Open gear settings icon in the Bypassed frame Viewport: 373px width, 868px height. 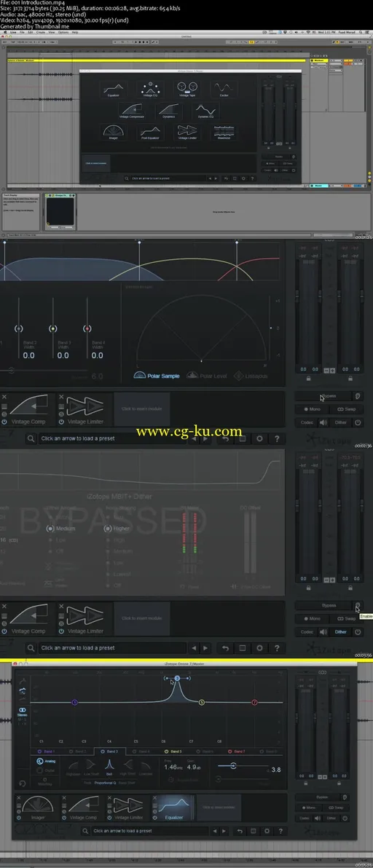click(259, 647)
